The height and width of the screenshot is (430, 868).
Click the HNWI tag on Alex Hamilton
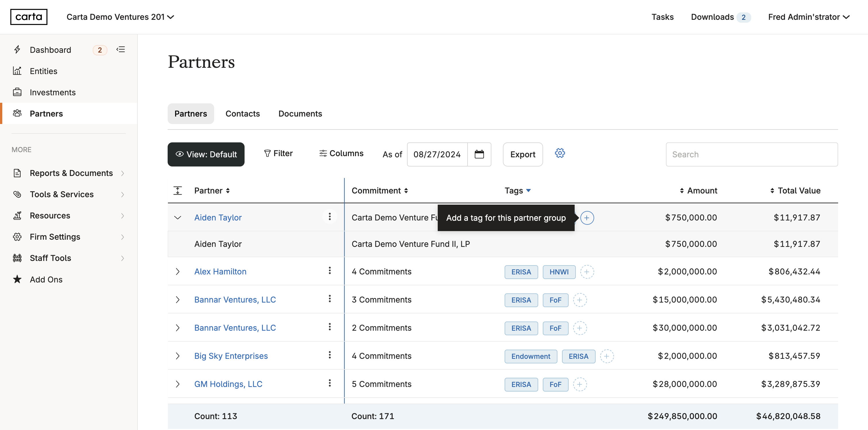tap(559, 272)
